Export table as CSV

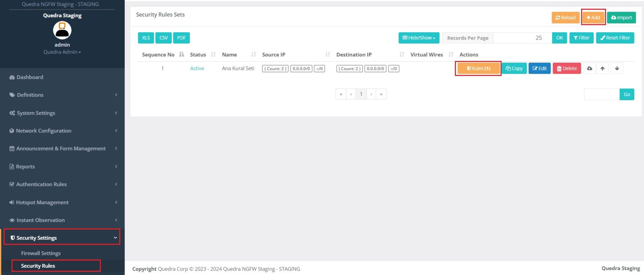[x=163, y=38]
